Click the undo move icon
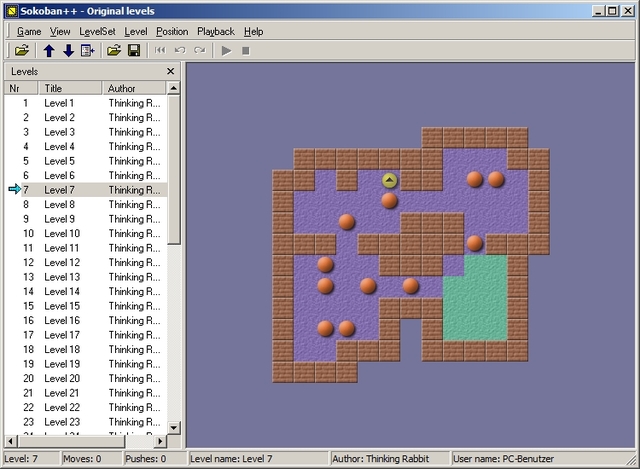 180,50
